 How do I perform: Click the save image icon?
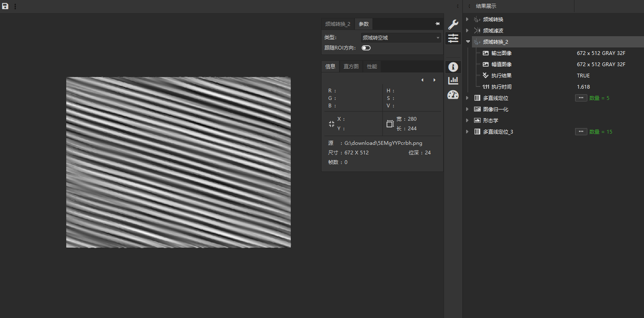[x=5, y=6]
